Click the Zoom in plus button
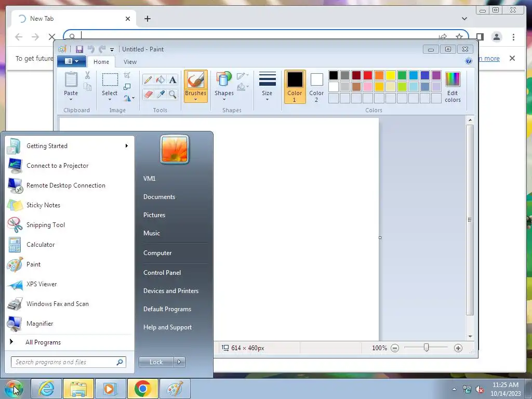The image size is (532, 399). [458, 348]
